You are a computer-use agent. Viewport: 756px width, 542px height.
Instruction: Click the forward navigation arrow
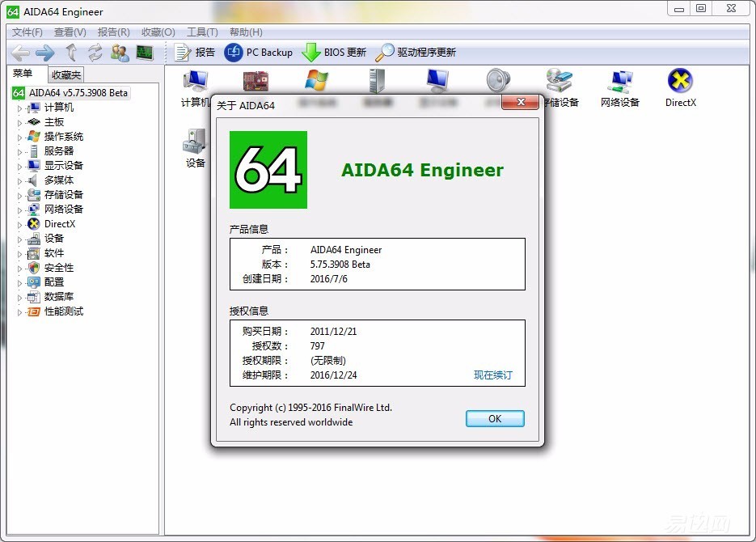tap(44, 53)
